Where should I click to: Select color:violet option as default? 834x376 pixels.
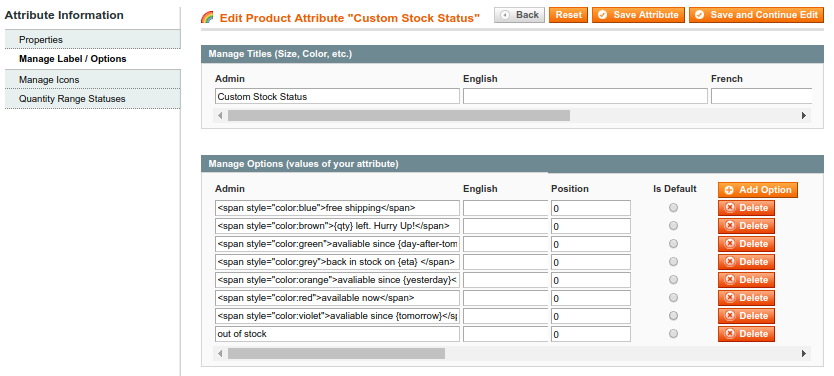(x=673, y=316)
